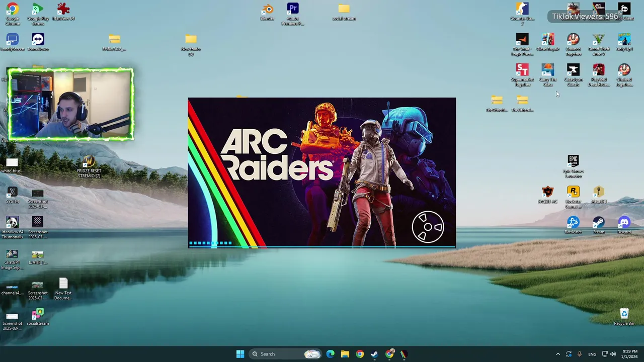
Task: Open the Recycle Bin
Action: coord(624,317)
